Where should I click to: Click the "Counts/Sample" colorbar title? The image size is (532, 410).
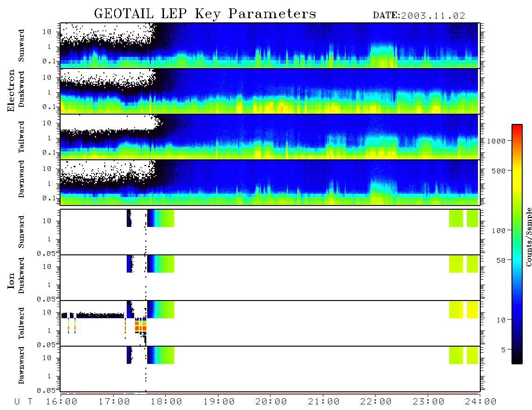click(x=529, y=237)
